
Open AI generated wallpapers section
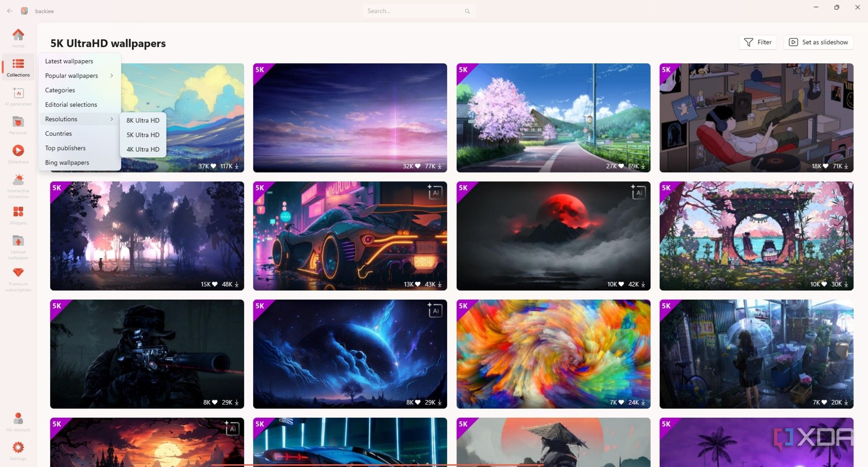(x=18, y=96)
